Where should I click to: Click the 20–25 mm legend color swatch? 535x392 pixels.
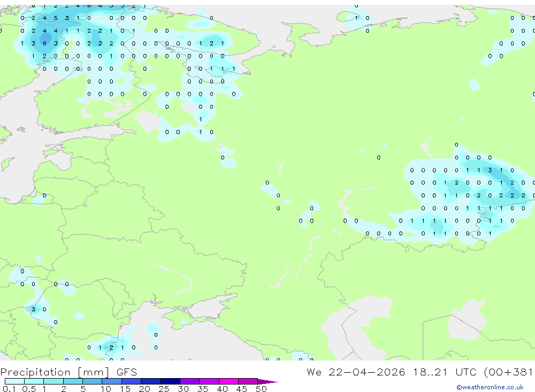tap(151, 381)
